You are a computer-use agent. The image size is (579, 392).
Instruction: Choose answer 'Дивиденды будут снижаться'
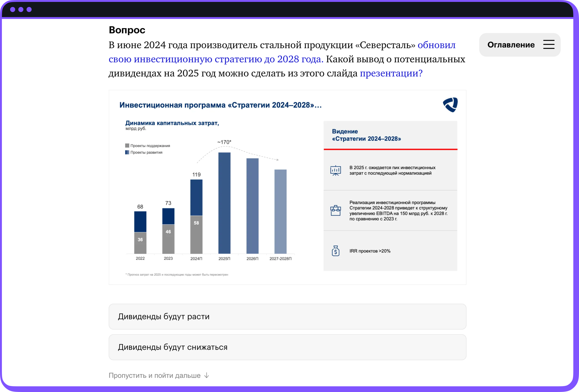pyautogui.click(x=287, y=347)
